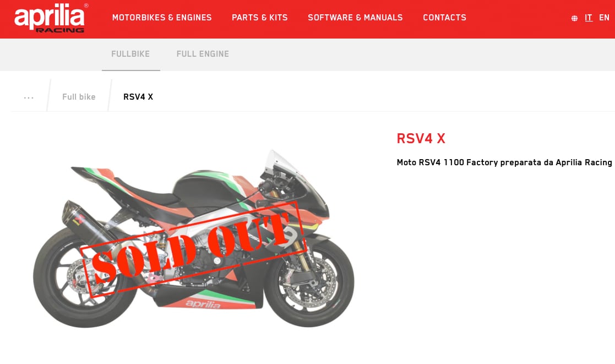Switch language to EN

tap(604, 18)
